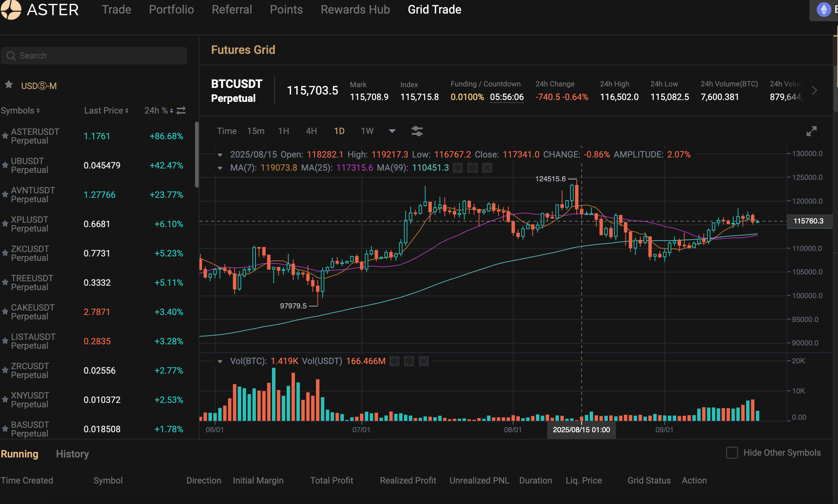
Task: Open MA indicator settings gear
Action: click(x=473, y=168)
